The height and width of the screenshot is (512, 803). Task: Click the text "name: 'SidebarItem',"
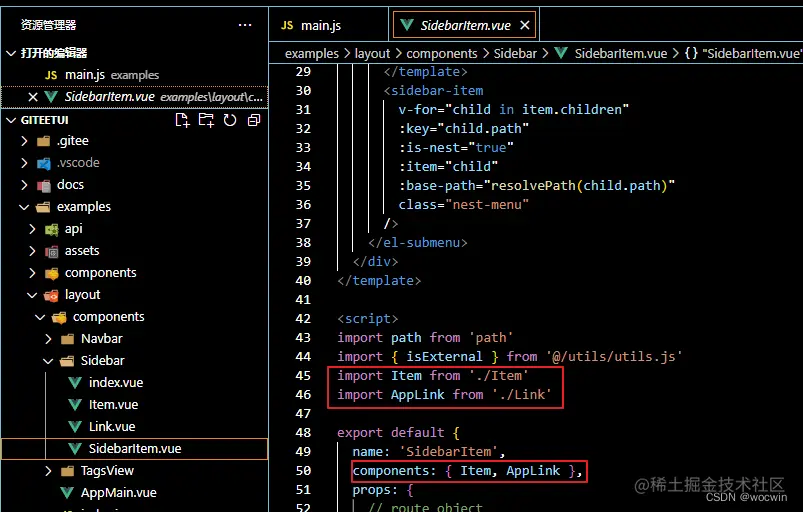point(429,452)
